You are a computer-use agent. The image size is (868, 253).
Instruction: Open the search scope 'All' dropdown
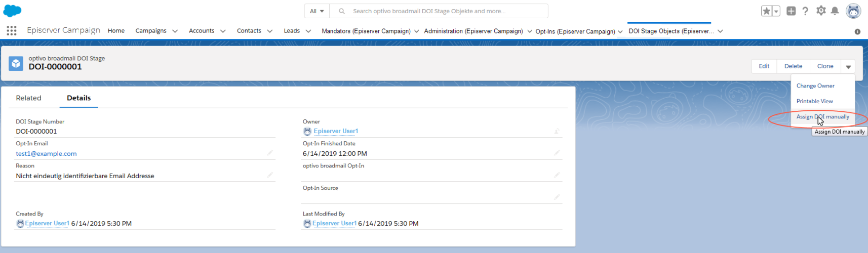(317, 11)
